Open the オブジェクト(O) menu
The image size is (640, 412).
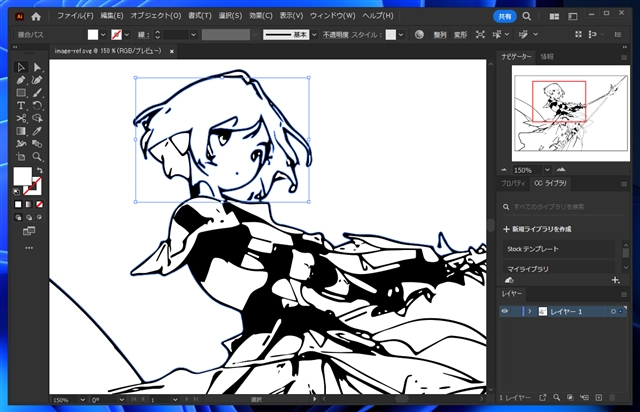tap(155, 17)
